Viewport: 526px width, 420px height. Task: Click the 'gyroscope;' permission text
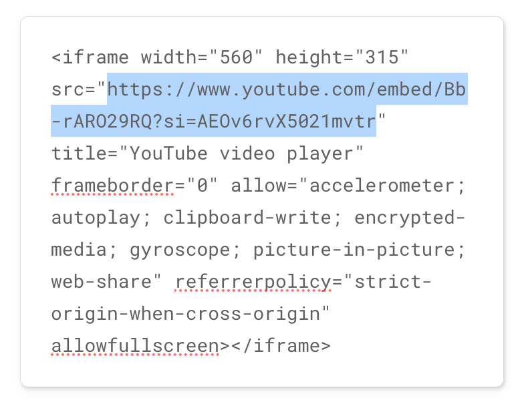pyautogui.click(x=186, y=250)
